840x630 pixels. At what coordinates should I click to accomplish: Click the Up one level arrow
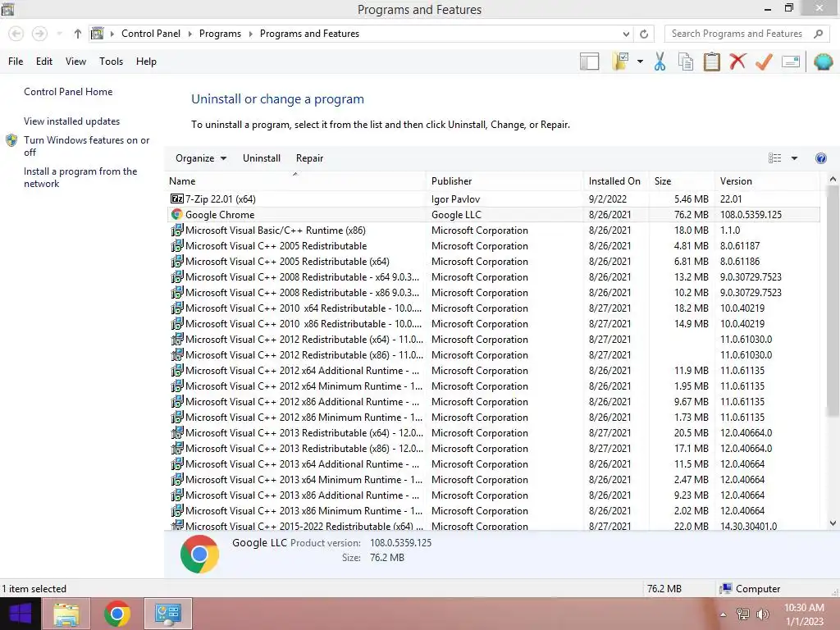pos(78,34)
